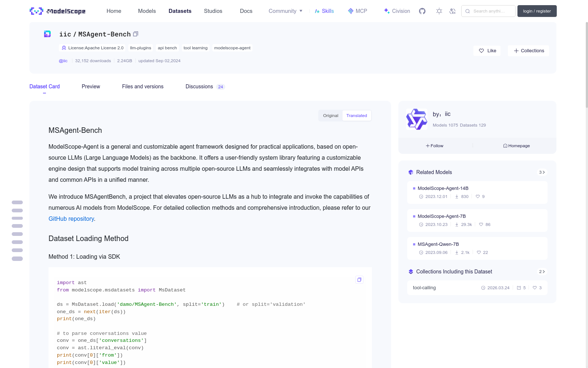Click the download icon on ModelScope-Agent-14B
This screenshot has height=368, width=588.
point(457,197)
